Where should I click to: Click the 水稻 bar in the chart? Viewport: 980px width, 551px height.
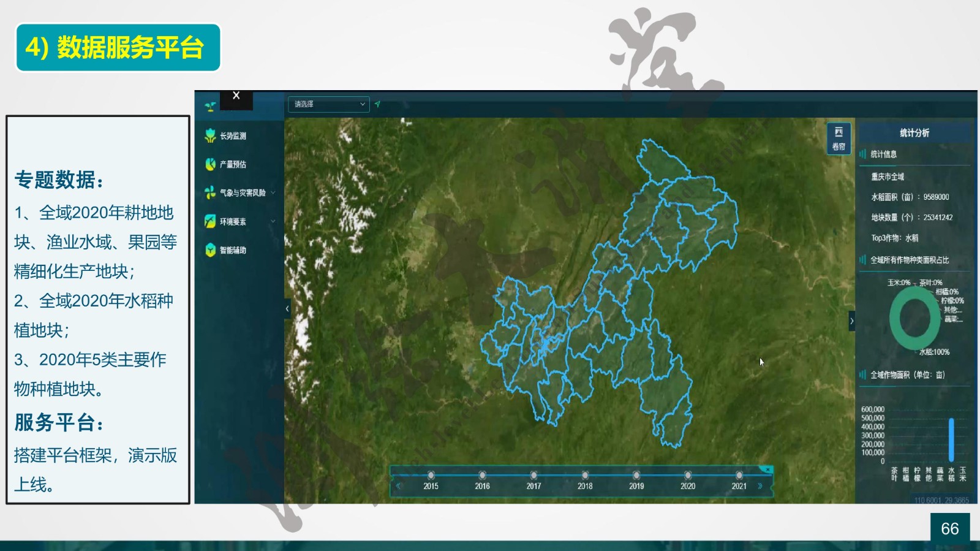(x=951, y=439)
